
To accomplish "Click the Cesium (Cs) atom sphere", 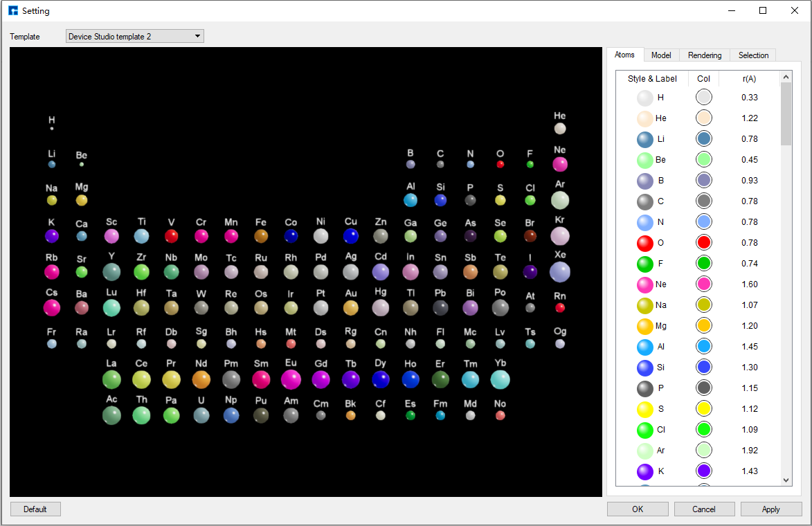I will click(52, 308).
